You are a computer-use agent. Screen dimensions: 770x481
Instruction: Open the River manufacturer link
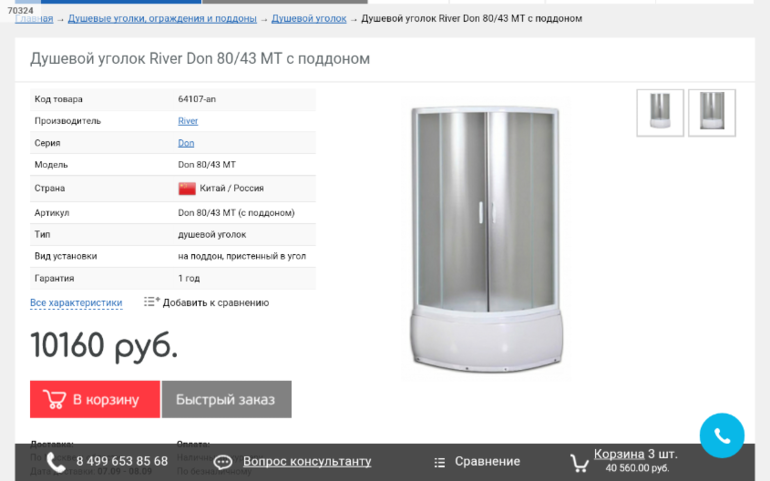[x=188, y=121]
